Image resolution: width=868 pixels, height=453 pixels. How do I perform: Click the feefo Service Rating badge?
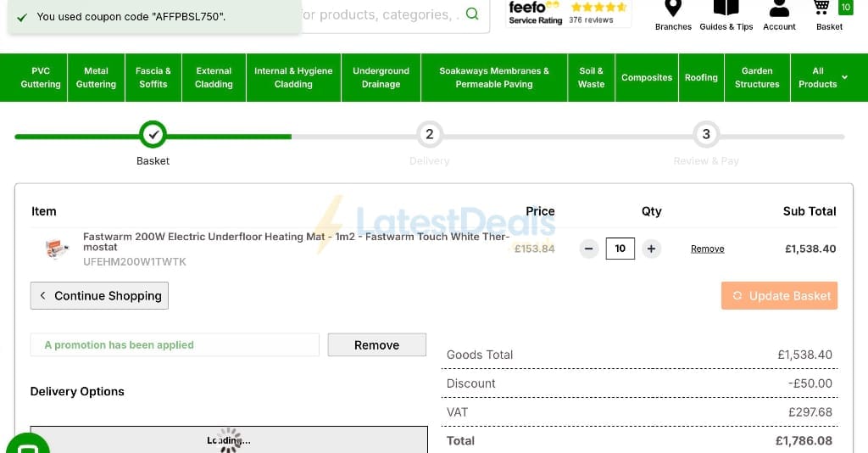pyautogui.click(x=568, y=14)
